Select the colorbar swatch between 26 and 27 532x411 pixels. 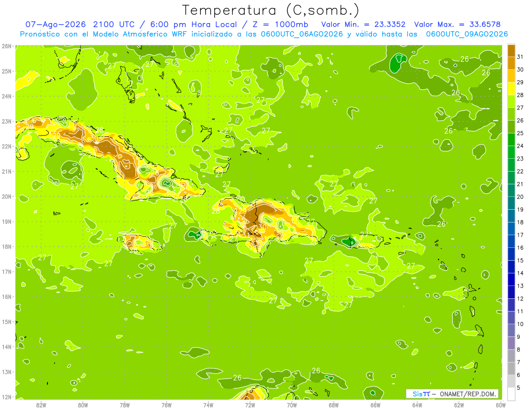tap(511, 114)
